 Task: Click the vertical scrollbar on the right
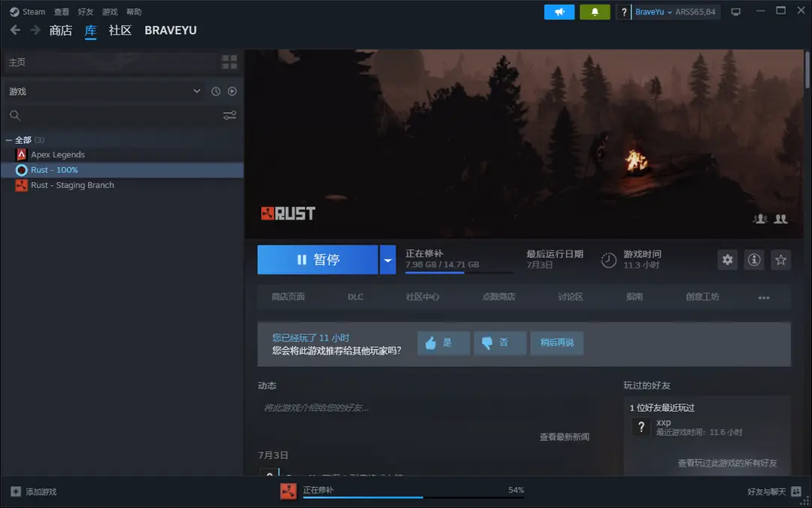[x=807, y=70]
